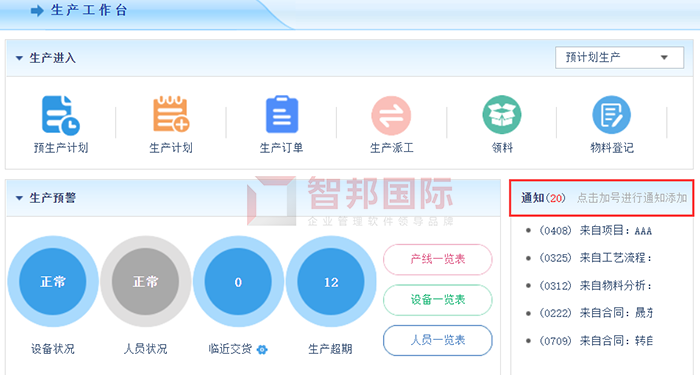This screenshot has width=700, height=375.
Task: Open the 生产订单 clipboard icon
Action: 282,114
